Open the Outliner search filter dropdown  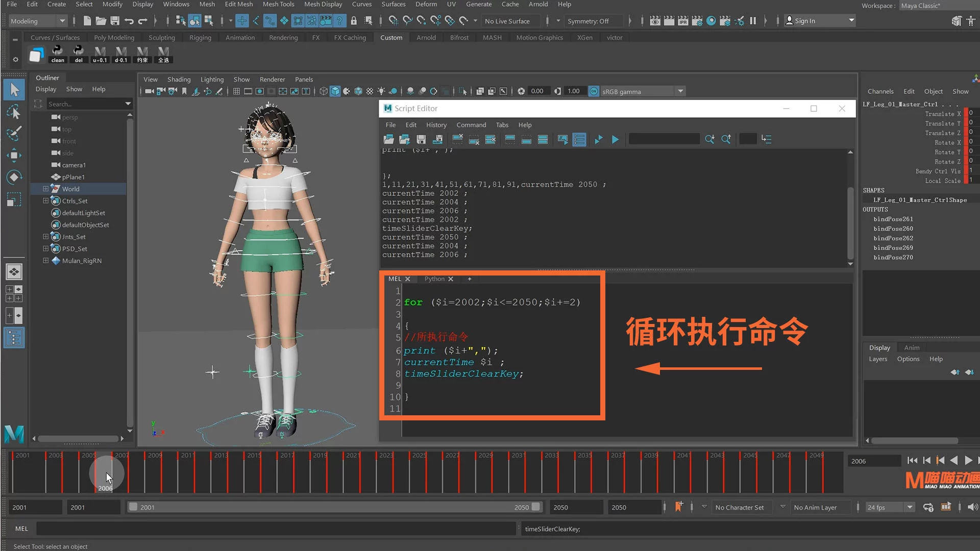128,104
